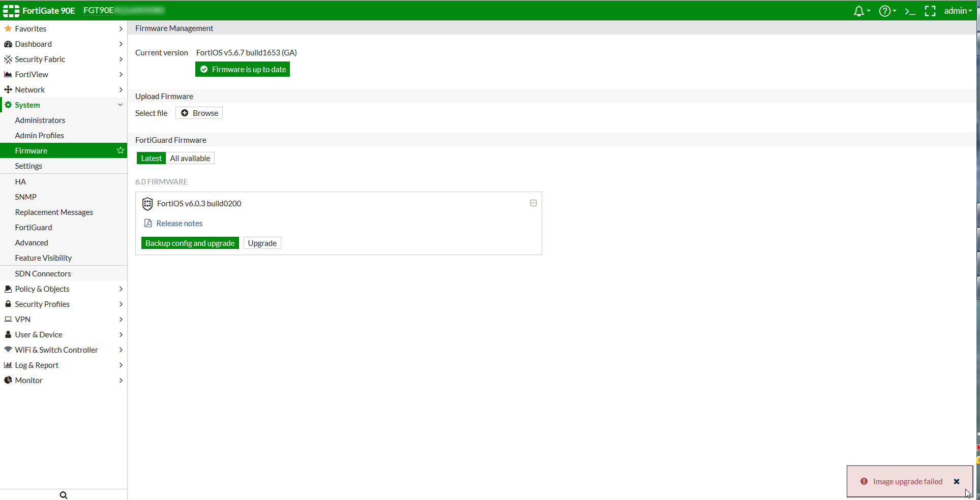Click Backup config and upgrade
The width and height of the screenshot is (980, 500).
point(190,243)
